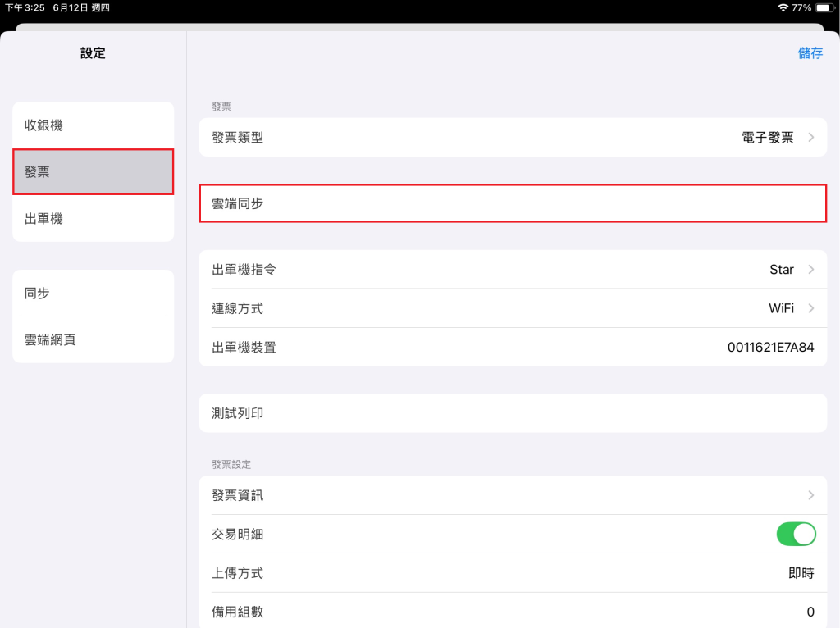The width and height of the screenshot is (840, 628).
Task: Tap the 出單機裝置 label
Action: pos(244,348)
